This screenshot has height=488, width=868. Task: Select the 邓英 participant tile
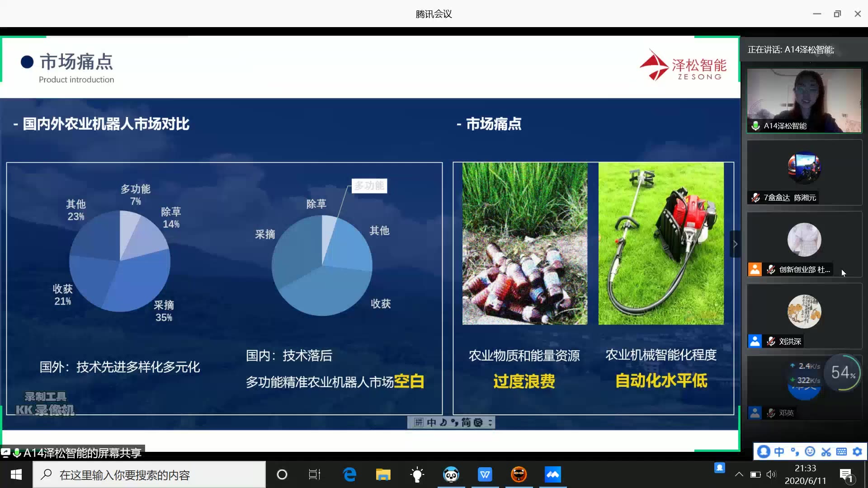point(804,388)
